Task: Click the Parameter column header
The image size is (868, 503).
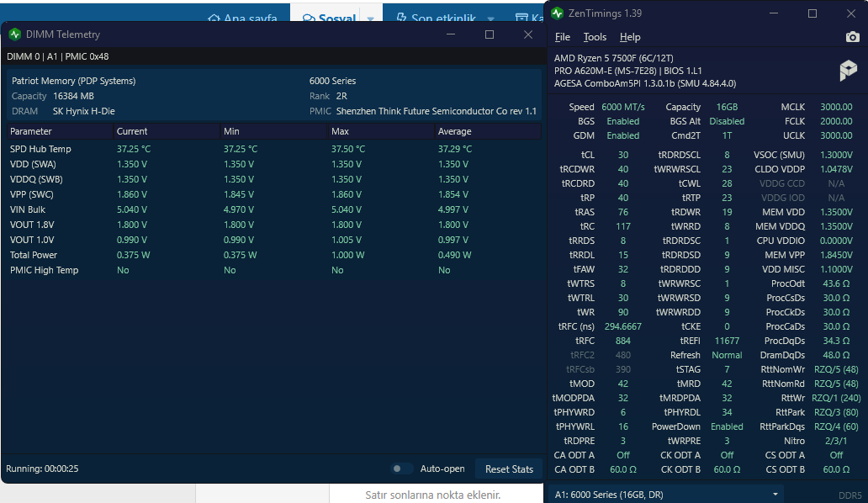Action: tap(59, 131)
